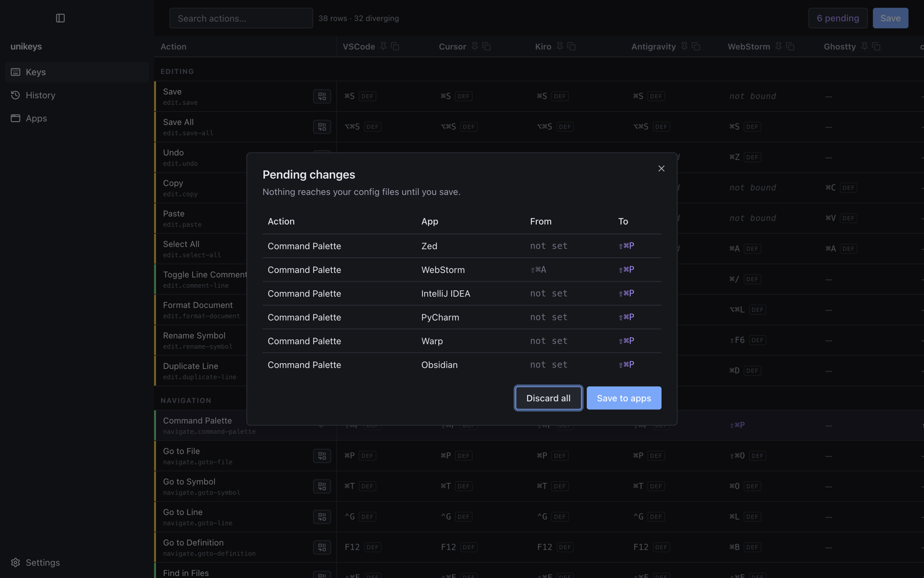Viewport: 924px width, 578px height.
Task: Select the Obsidian pending change row
Action: [461, 365]
